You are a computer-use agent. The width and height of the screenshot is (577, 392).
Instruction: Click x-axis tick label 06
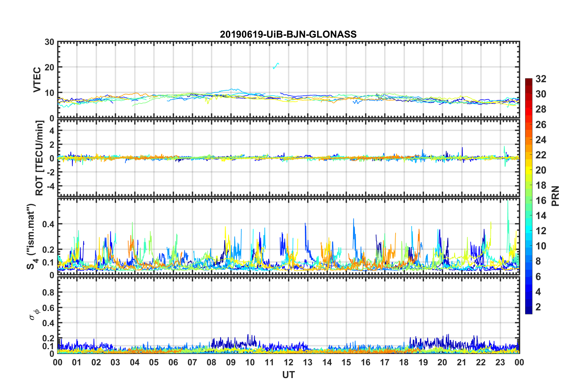173,362
